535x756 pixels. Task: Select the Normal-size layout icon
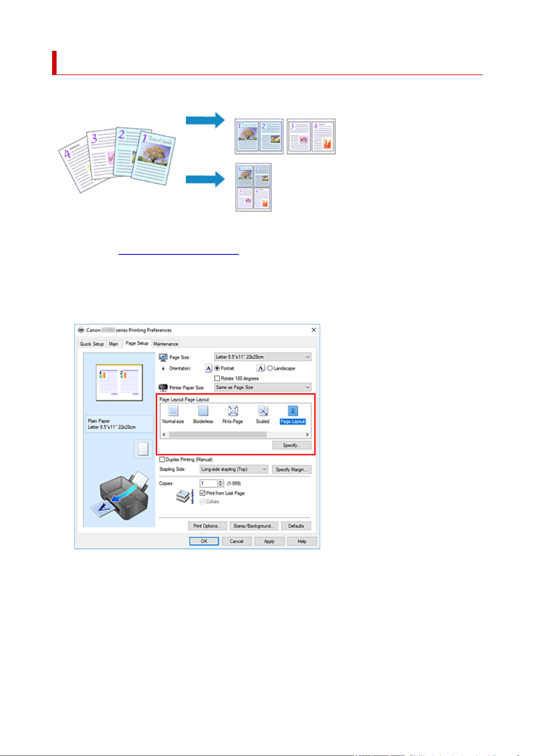[x=173, y=411]
